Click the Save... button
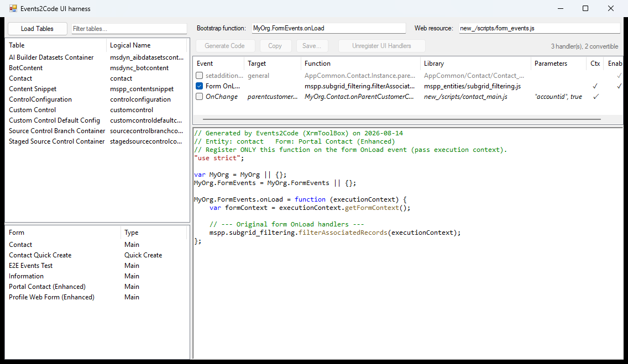The height and width of the screenshot is (364, 628). (312, 46)
